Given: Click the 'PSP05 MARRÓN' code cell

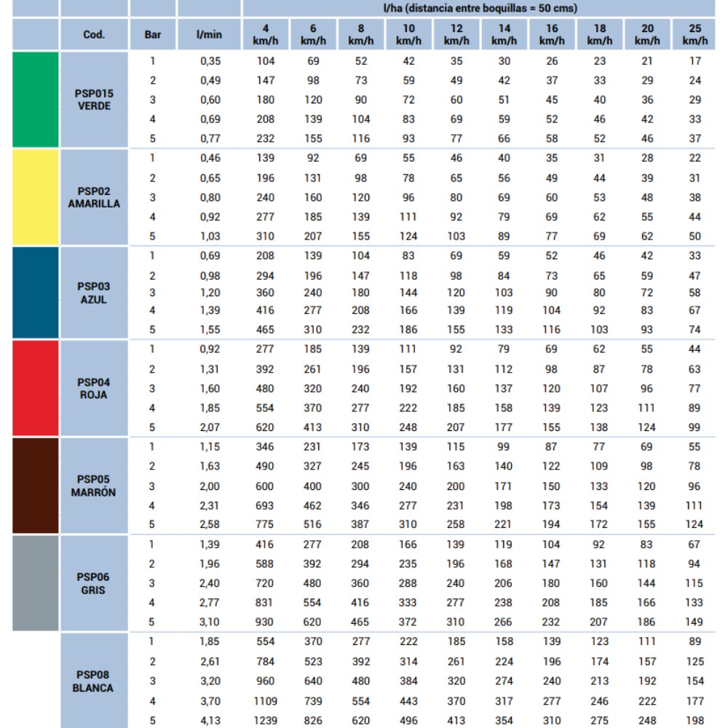Looking at the screenshot, I should 94,486.
